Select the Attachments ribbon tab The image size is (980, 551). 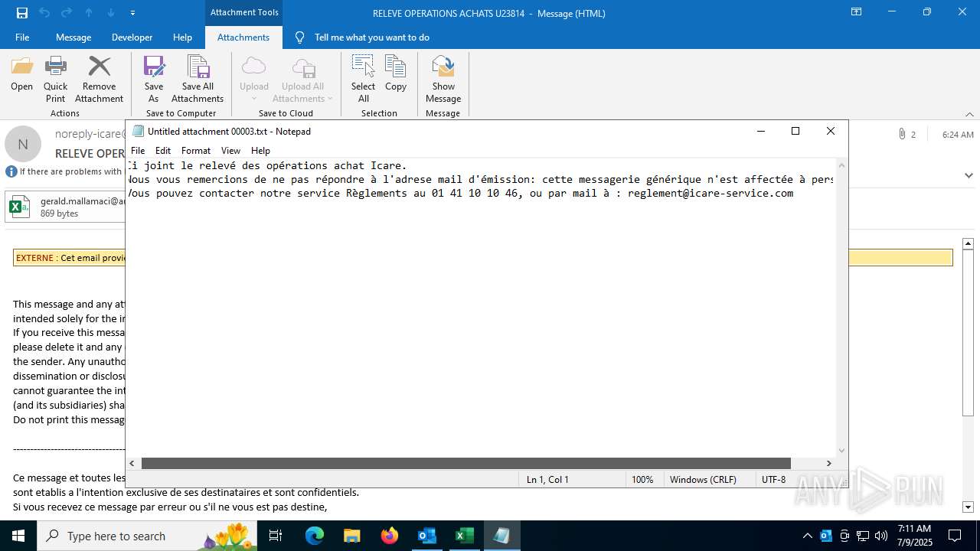tap(243, 37)
